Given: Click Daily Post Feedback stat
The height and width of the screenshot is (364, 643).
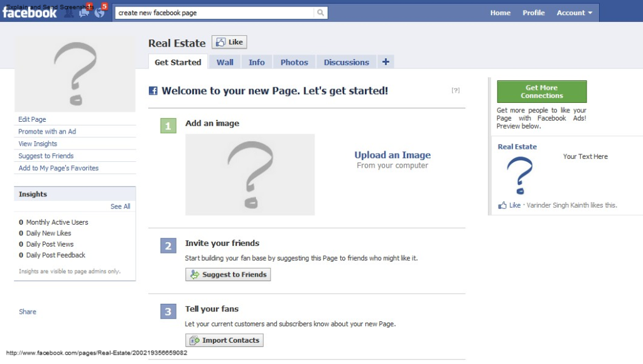Looking at the screenshot, I should click(52, 255).
